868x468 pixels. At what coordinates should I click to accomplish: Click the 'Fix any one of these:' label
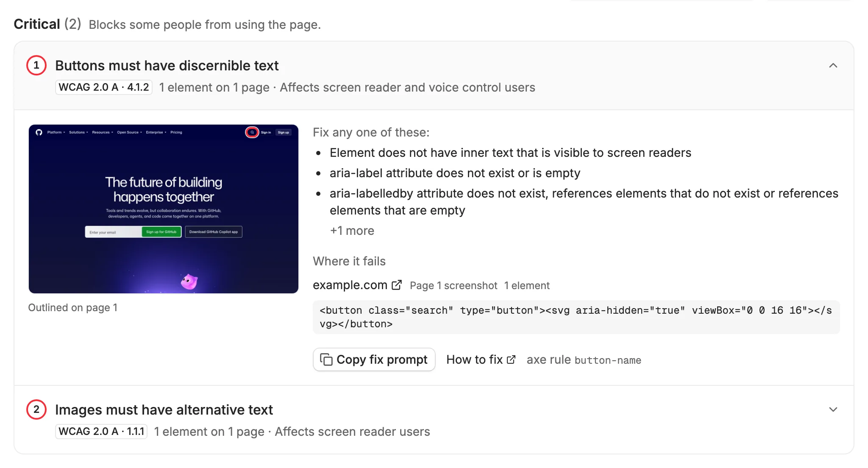pyautogui.click(x=371, y=132)
